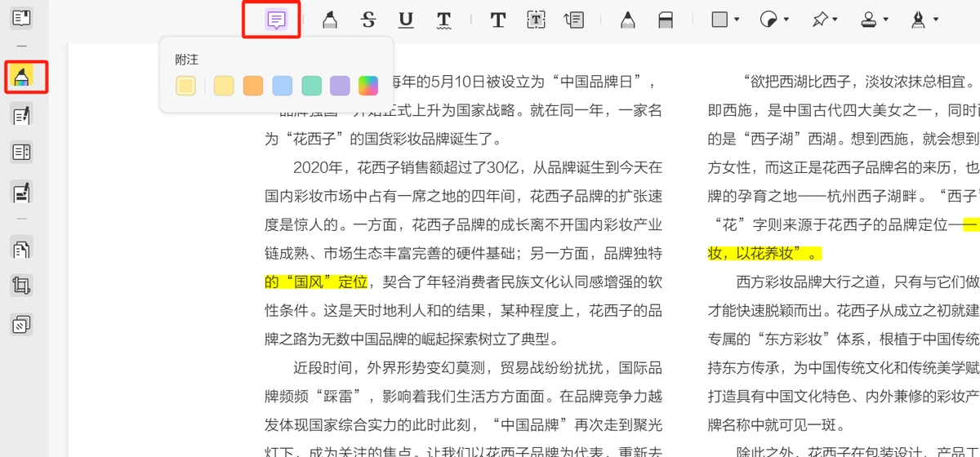Choose the eraser tool

[x=666, y=20]
